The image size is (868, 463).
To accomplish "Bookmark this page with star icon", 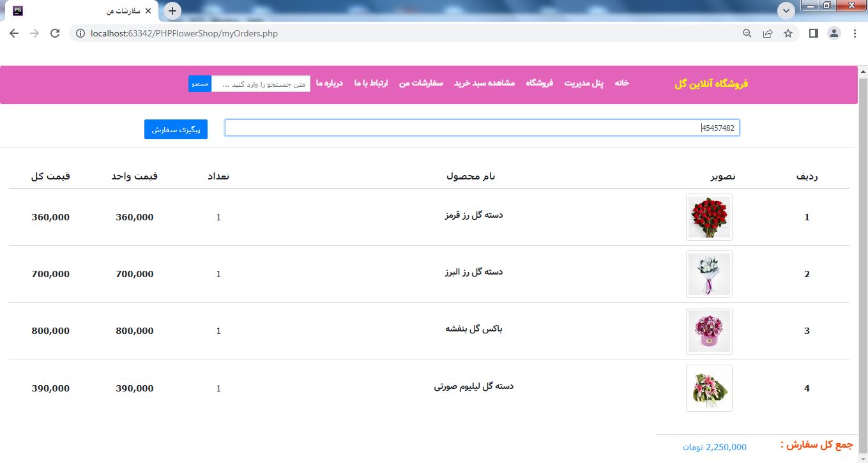I will pos(788,33).
